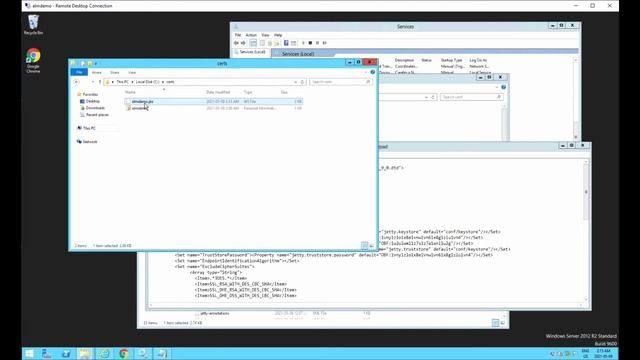Image resolution: width=640 pixels, height=360 pixels.
Task: Switch to the Services taskbar button
Action: coord(143,353)
